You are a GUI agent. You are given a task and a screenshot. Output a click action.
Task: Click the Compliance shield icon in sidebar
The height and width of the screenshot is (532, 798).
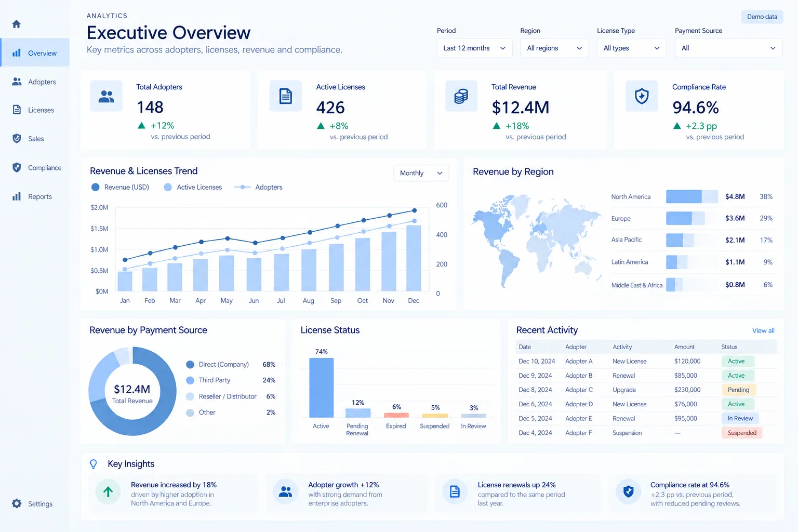pyautogui.click(x=17, y=167)
